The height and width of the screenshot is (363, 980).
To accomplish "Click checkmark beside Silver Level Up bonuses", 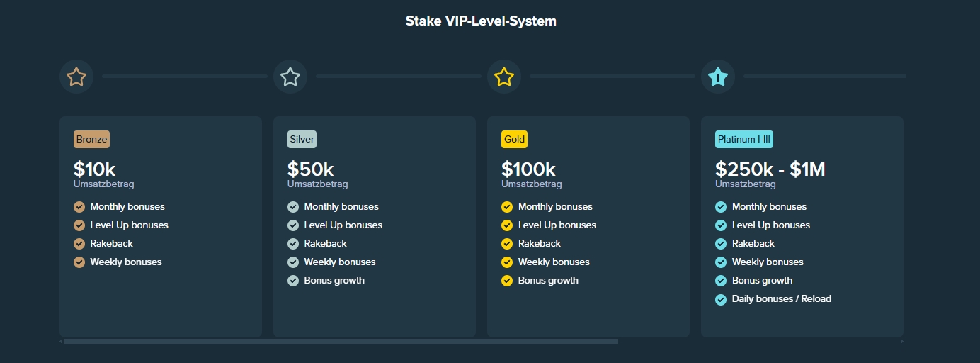I will 293,225.
